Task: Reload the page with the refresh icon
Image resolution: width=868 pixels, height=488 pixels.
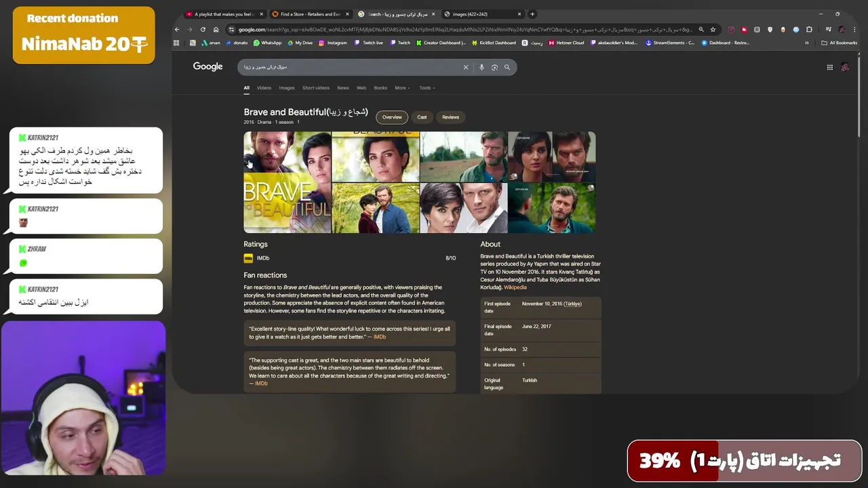Action: click(x=203, y=29)
